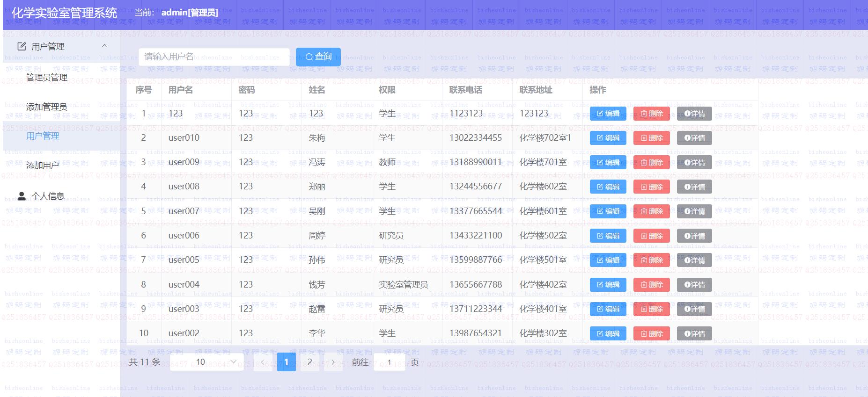868x397 pixels.
Task: Click the 个人信息 sidebar item
Action: [48, 196]
